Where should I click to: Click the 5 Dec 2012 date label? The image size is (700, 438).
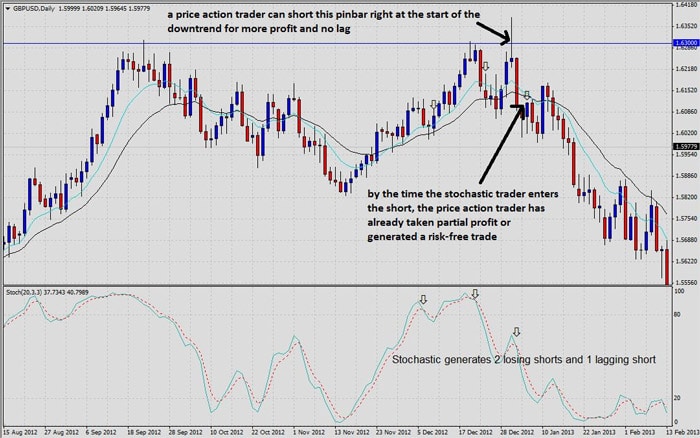pyautogui.click(x=432, y=432)
